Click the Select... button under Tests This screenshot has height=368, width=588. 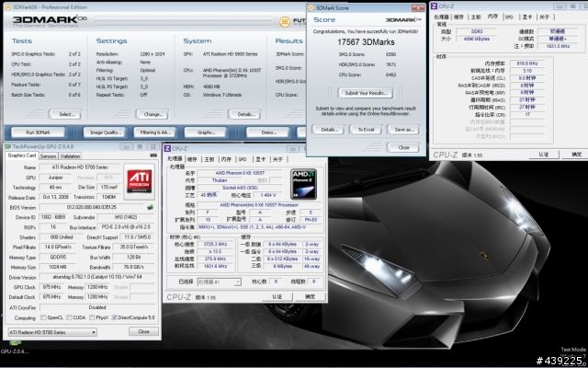65,114
